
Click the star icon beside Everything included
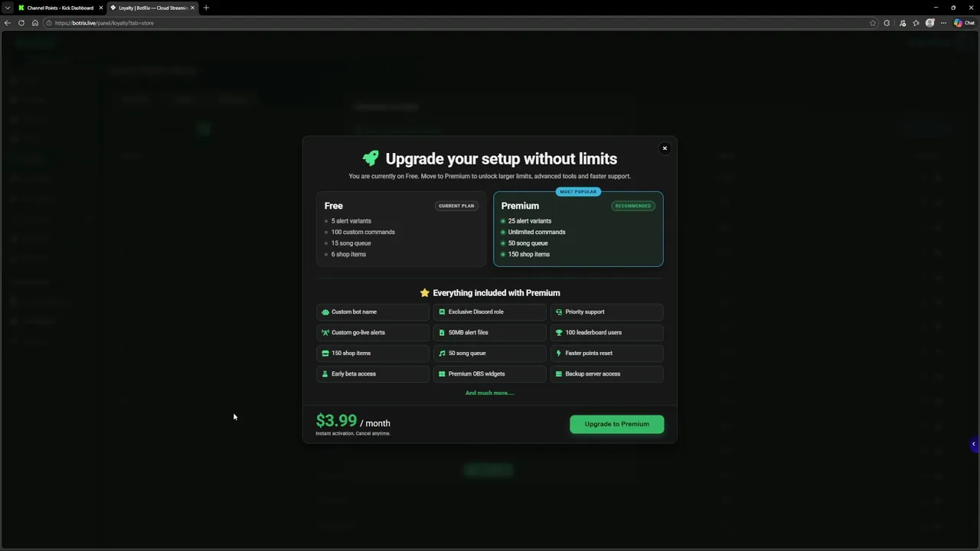tap(425, 292)
